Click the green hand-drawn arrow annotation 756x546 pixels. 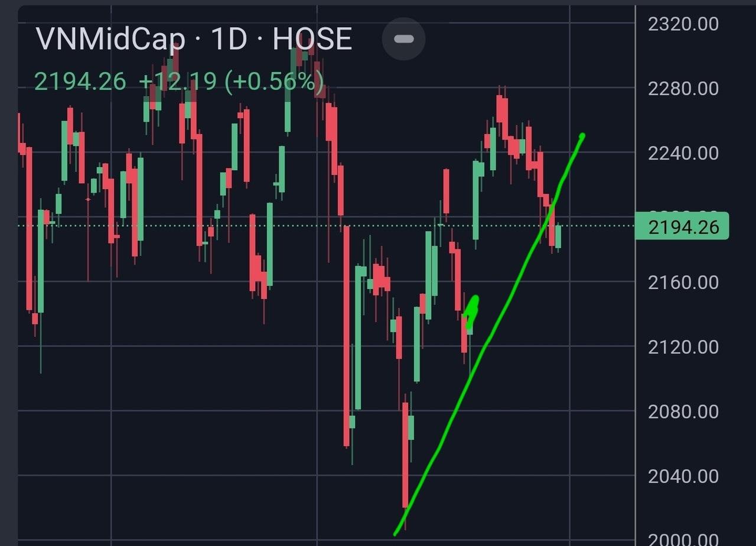[x=472, y=311]
